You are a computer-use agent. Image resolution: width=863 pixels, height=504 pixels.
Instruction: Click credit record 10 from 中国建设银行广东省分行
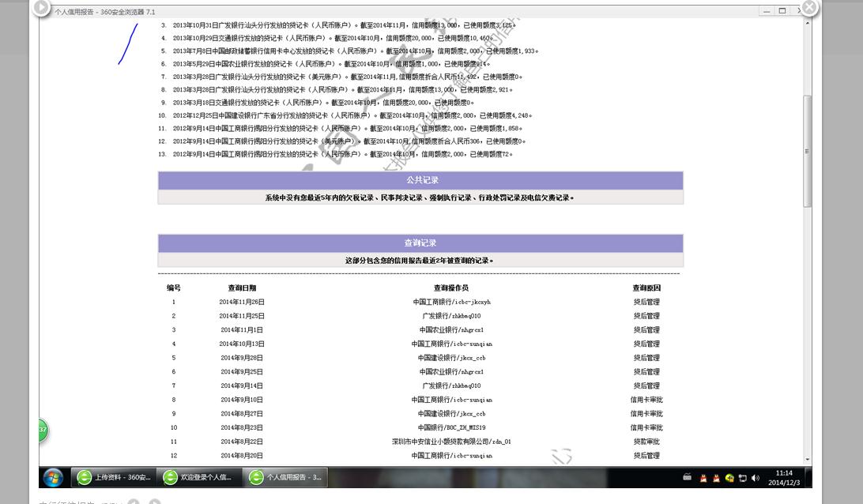coord(352,115)
